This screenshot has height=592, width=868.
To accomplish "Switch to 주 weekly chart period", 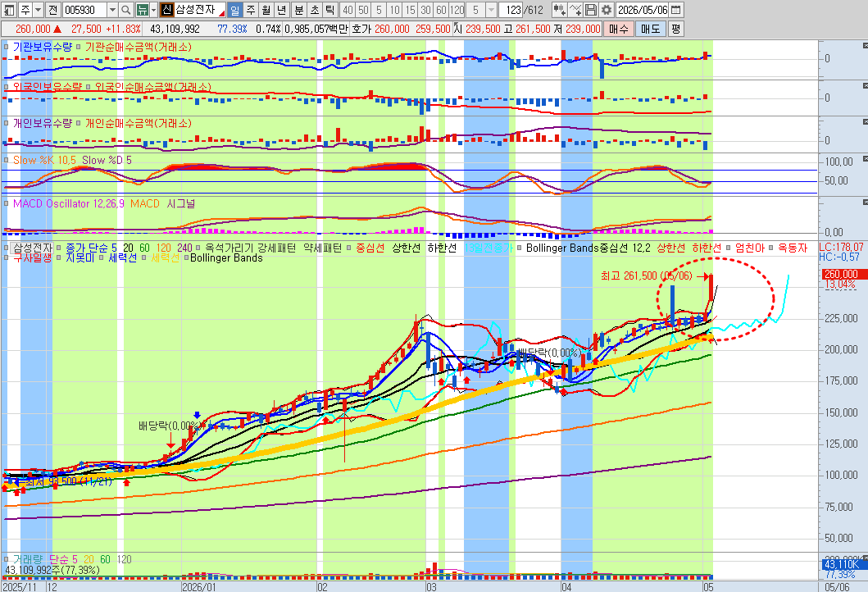I will (251, 9).
